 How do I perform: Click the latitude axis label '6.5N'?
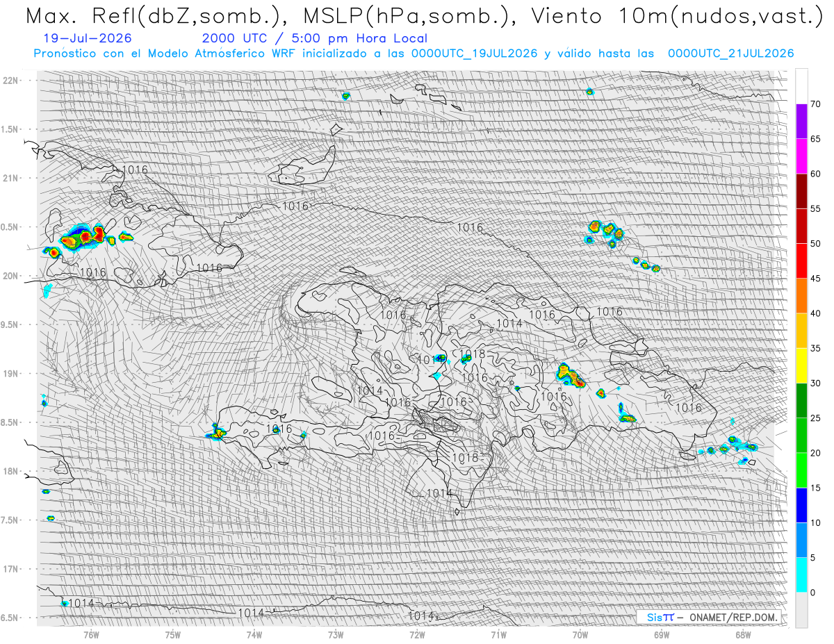(10, 618)
